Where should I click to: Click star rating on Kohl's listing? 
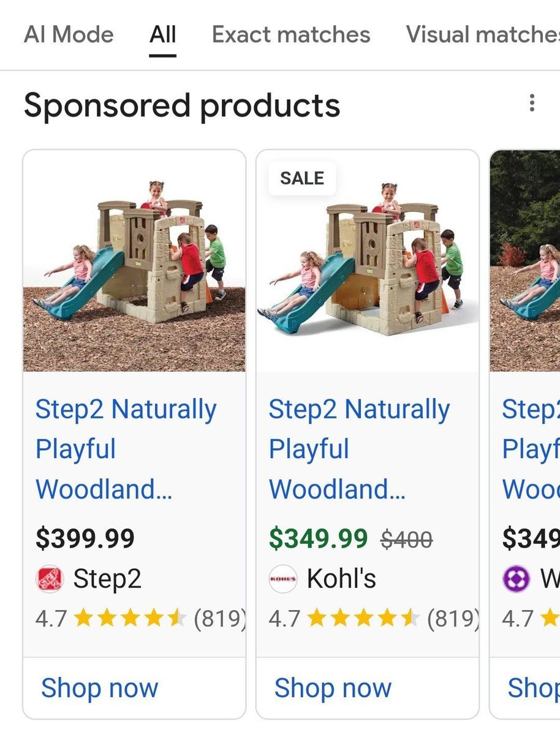point(363,619)
